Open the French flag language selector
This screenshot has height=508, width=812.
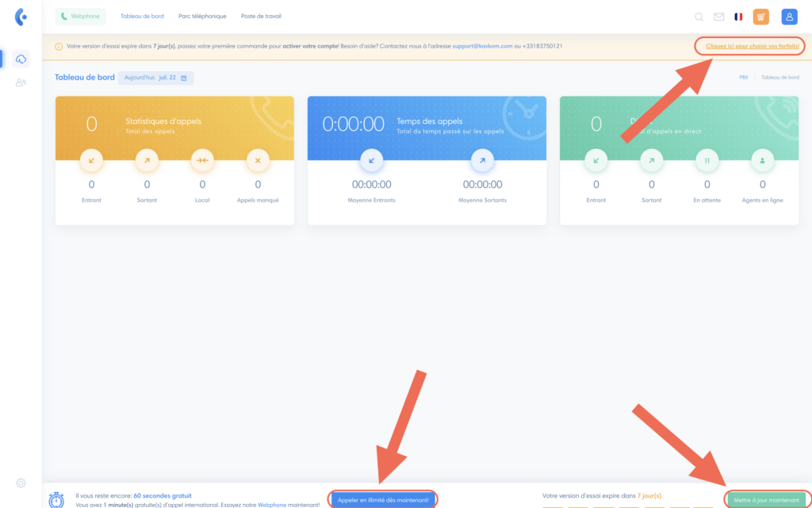point(739,17)
